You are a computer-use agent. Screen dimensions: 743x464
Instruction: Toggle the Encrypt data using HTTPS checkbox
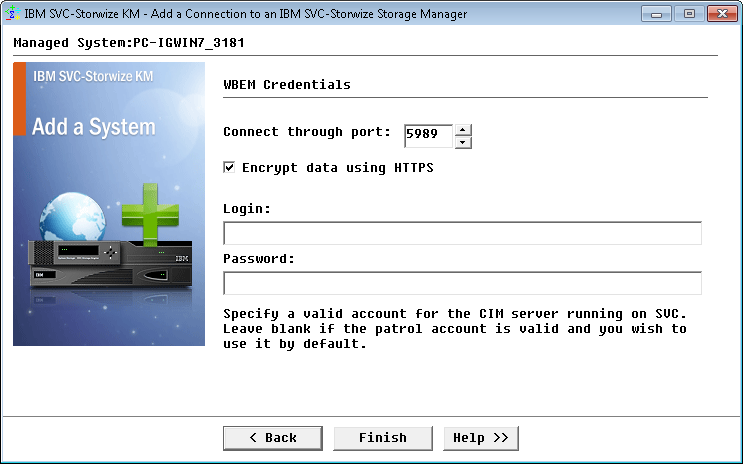click(x=229, y=167)
